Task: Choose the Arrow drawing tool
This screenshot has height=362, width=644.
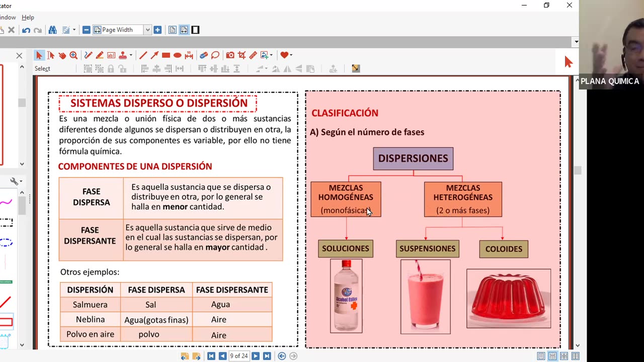Action: click(154, 55)
